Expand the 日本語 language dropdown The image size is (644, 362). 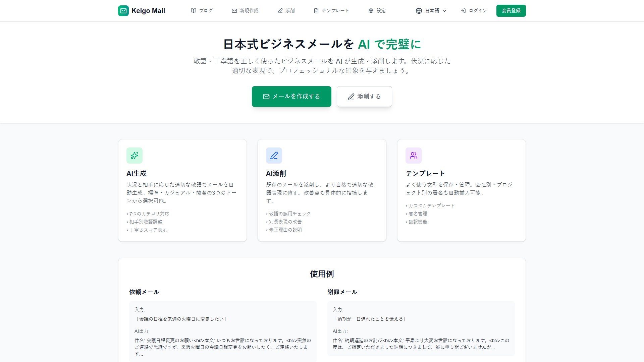click(433, 10)
